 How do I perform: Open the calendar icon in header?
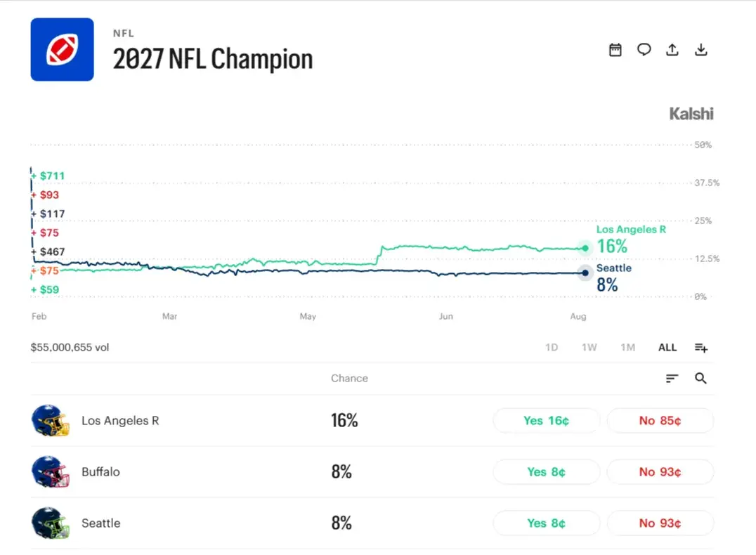click(615, 50)
